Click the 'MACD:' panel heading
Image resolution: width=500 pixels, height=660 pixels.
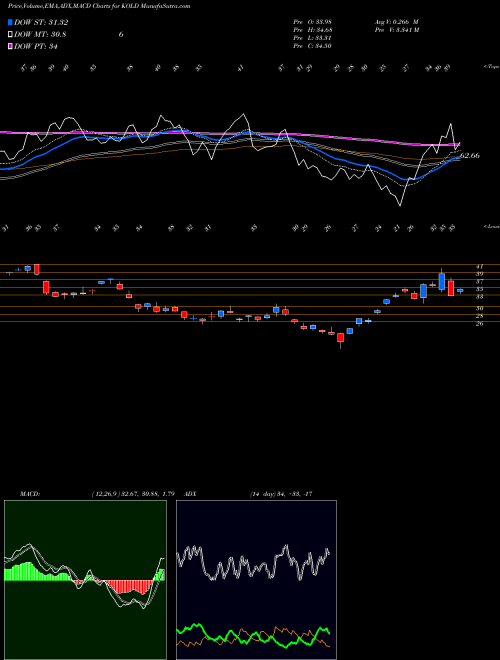coord(30,494)
